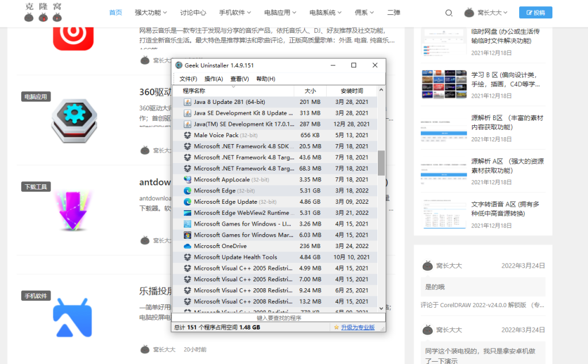Maximize the Geek Uninstaller window

pyautogui.click(x=354, y=65)
